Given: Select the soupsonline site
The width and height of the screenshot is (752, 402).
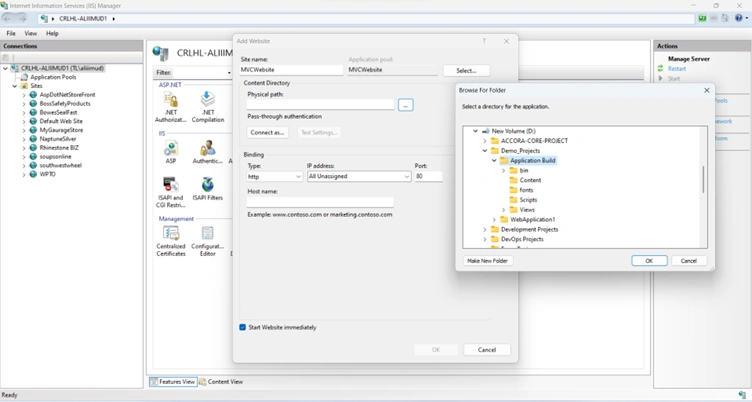Looking at the screenshot, I should [x=55, y=156].
